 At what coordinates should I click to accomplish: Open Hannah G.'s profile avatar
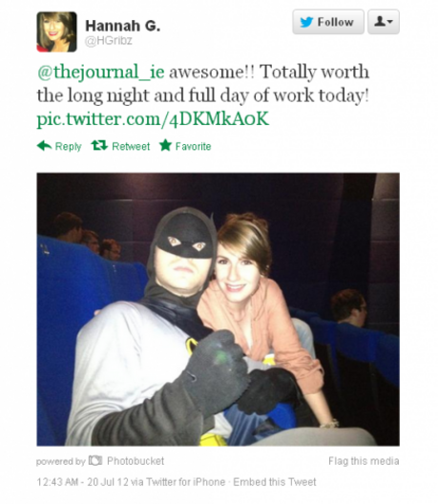coord(57,31)
